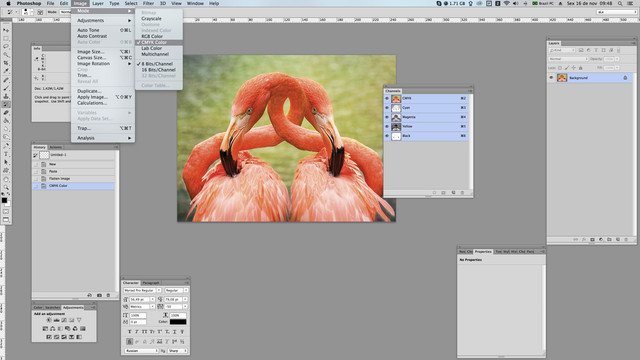Screen dimensions: 640x360
Task: Click the History panel camera snapshot icon
Action: click(99, 295)
